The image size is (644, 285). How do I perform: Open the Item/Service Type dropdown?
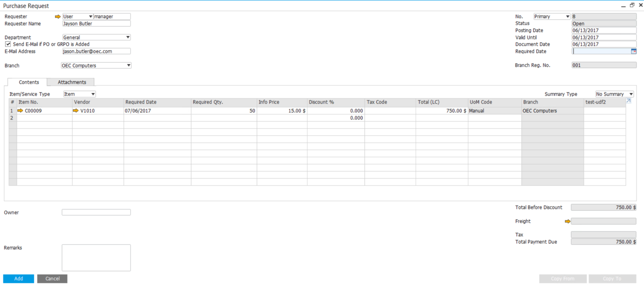93,94
